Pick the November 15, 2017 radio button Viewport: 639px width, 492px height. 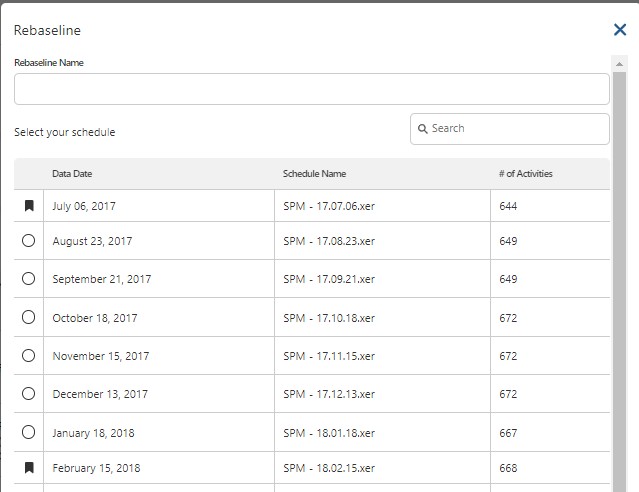click(28, 356)
